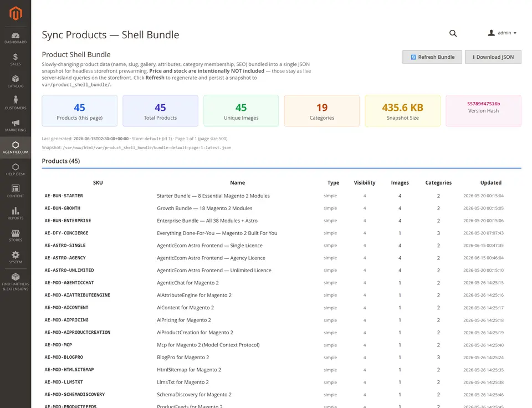Select SKU AE-BUN-GROWTH
Viewport: 532px width, 408px height.
[x=63, y=208]
